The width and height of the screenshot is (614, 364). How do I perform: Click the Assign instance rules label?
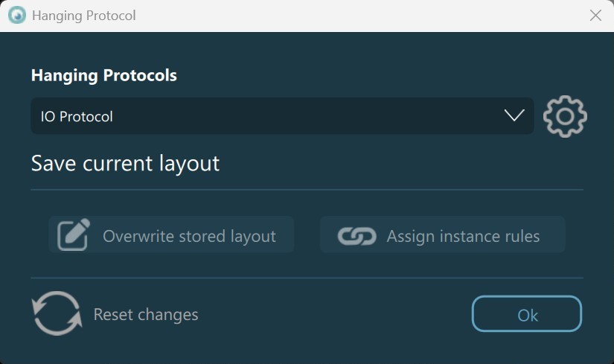point(463,237)
